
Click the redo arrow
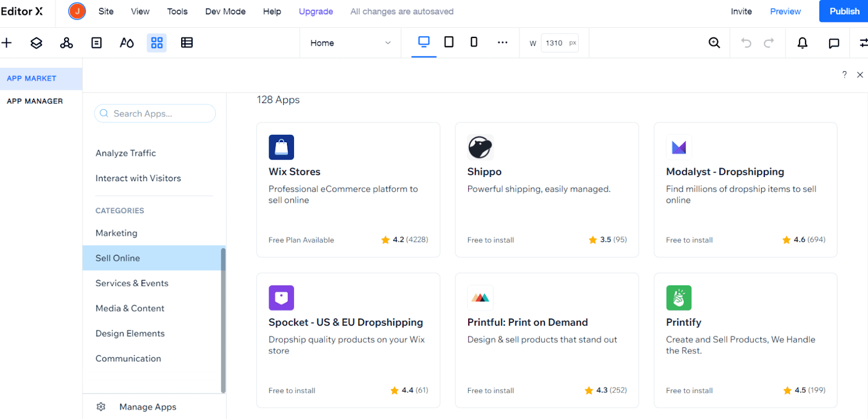(x=769, y=43)
